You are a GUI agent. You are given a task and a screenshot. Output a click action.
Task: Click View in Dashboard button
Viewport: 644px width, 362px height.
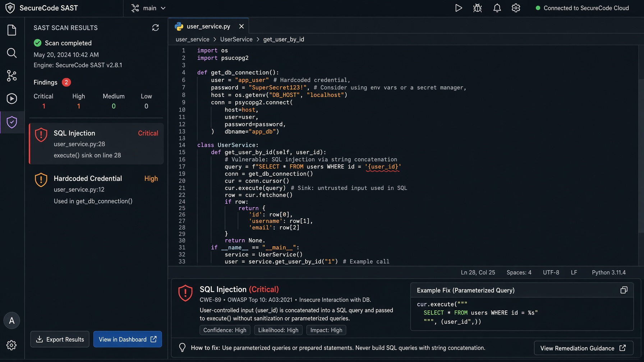[128, 339]
